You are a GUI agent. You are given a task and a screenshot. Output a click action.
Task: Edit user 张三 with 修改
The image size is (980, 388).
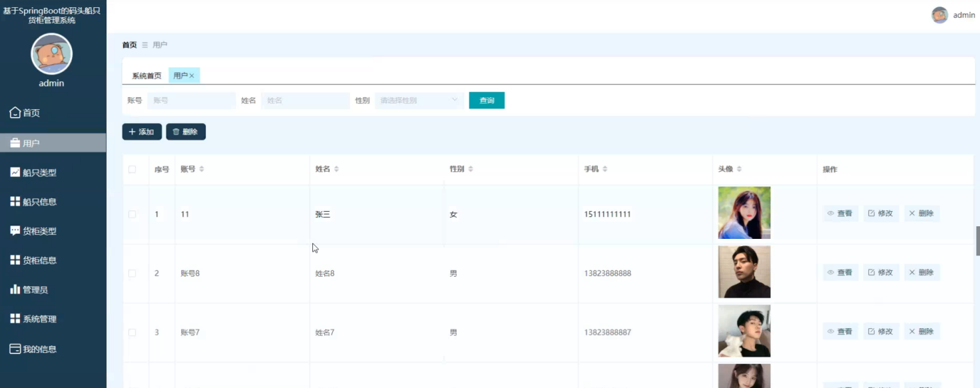pos(881,214)
